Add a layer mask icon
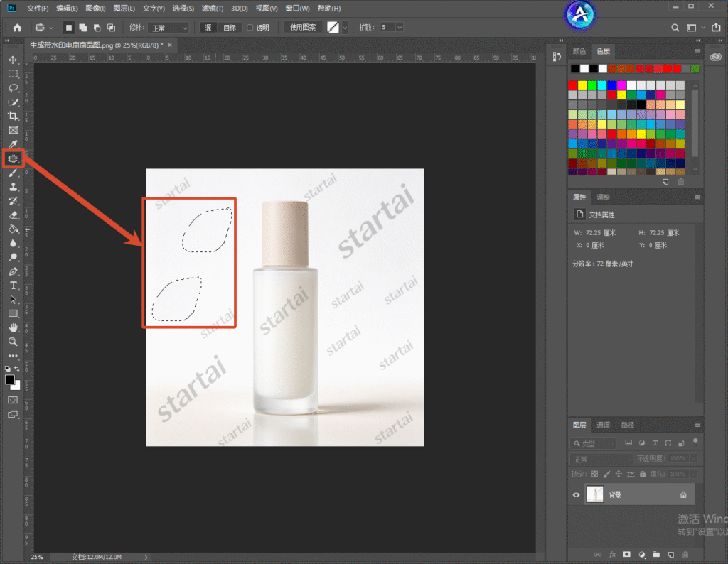The image size is (728, 564). [x=627, y=555]
